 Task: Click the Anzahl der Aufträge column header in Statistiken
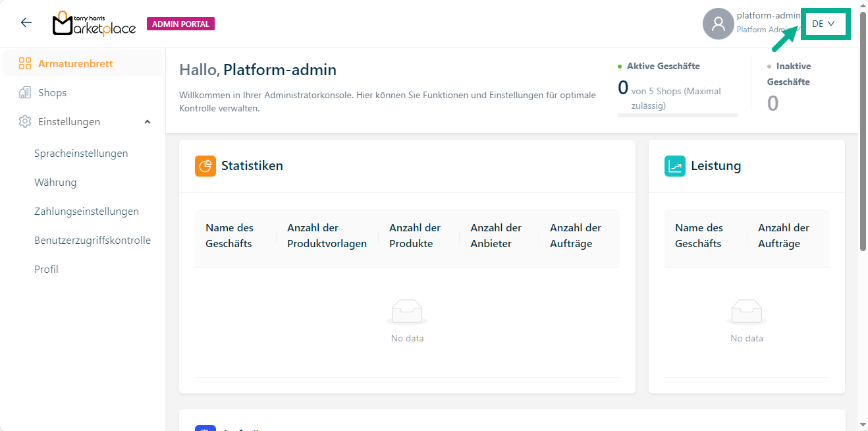coord(575,236)
